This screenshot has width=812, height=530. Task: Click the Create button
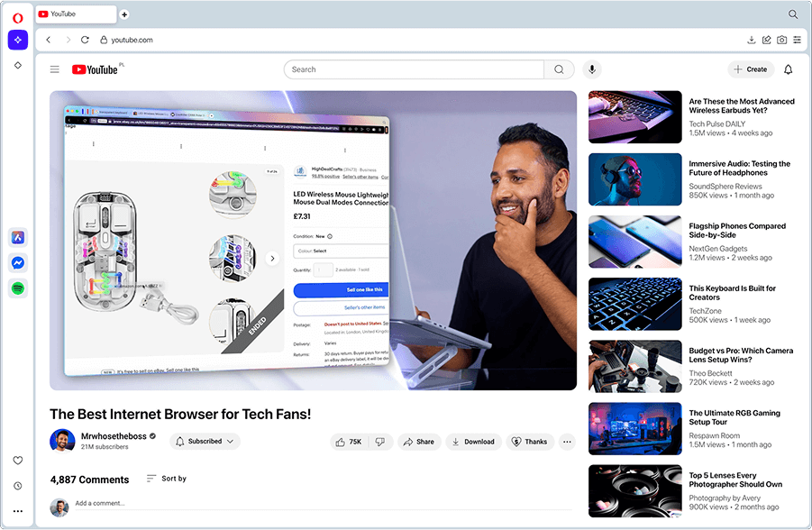pos(751,69)
